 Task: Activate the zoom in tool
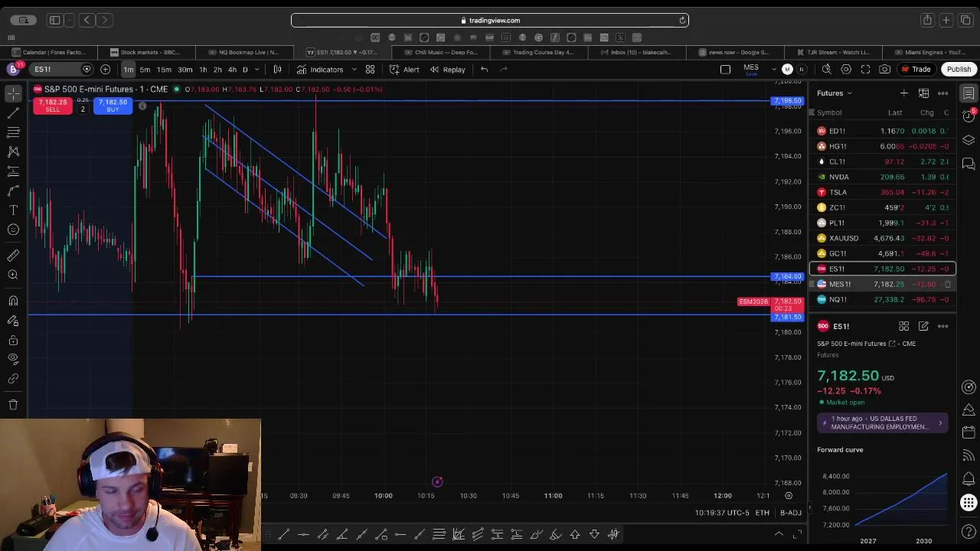click(x=13, y=275)
